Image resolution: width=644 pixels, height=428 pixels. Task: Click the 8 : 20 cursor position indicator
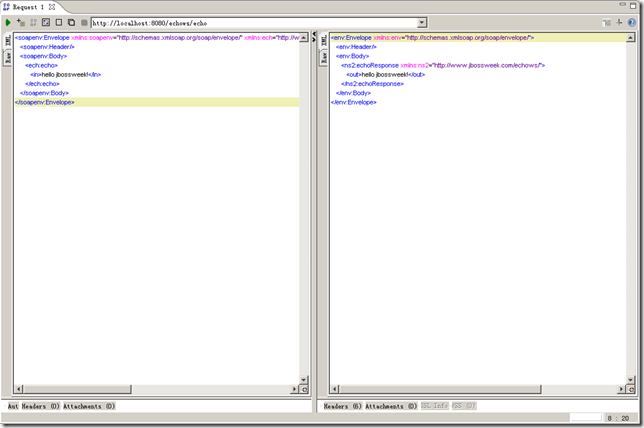(618, 418)
